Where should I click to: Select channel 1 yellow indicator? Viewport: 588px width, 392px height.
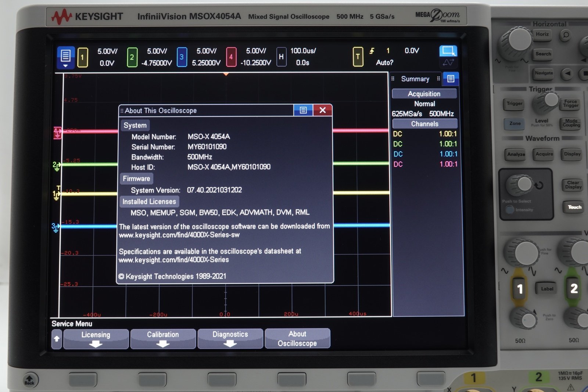[82, 57]
